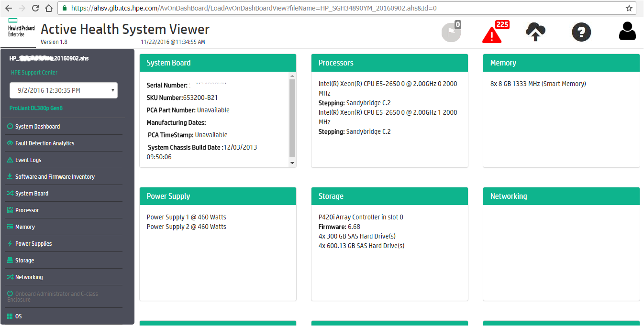Image resolution: width=644 pixels, height=326 pixels.
Task: Open the flag notifications icon showing 0
Action: [x=451, y=32]
